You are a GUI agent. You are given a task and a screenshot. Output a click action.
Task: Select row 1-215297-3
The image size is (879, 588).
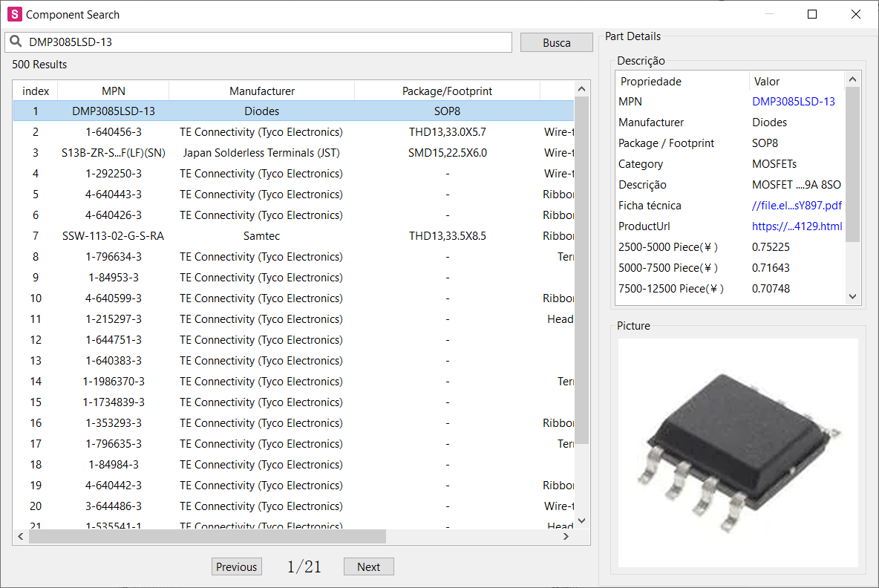tap(294, 319)
